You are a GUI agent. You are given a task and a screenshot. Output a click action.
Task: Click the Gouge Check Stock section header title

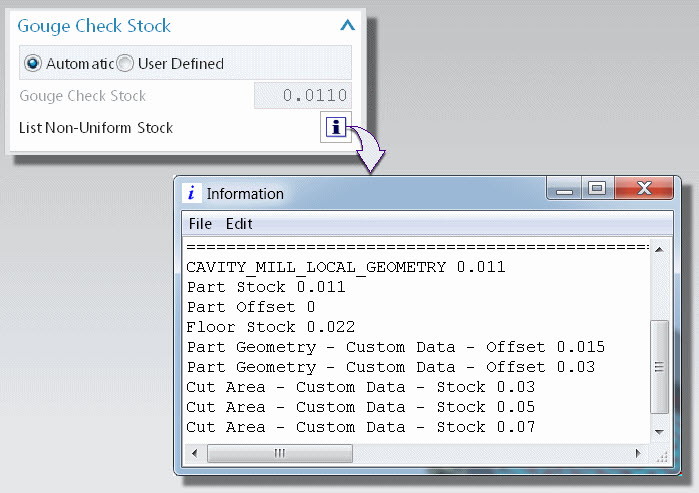pos(94,27)
